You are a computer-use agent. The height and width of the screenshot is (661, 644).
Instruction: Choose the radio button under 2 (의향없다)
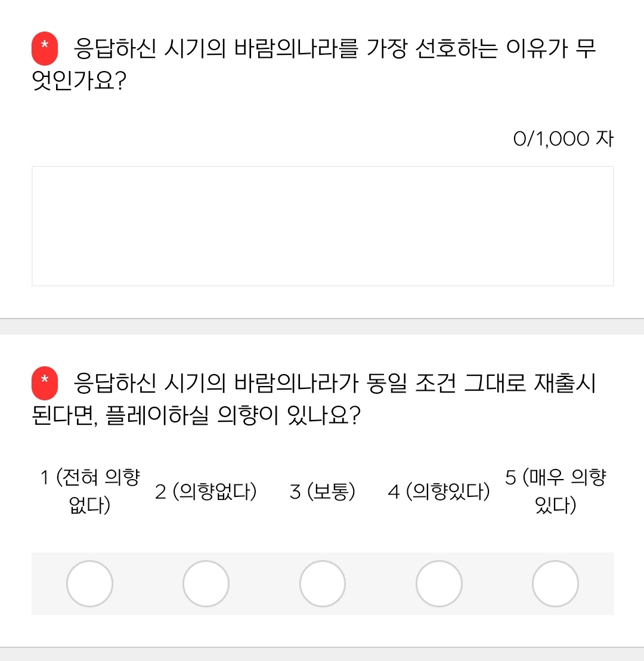(x=206, y=583)
